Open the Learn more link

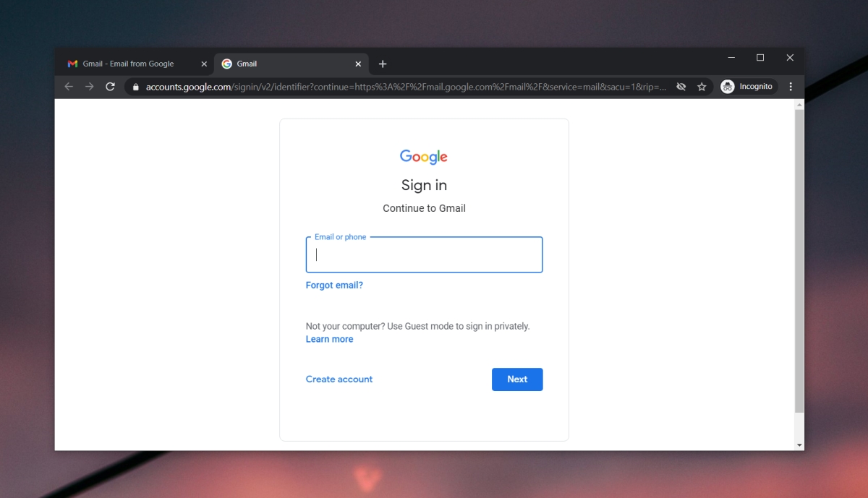[x=329, y=339]
